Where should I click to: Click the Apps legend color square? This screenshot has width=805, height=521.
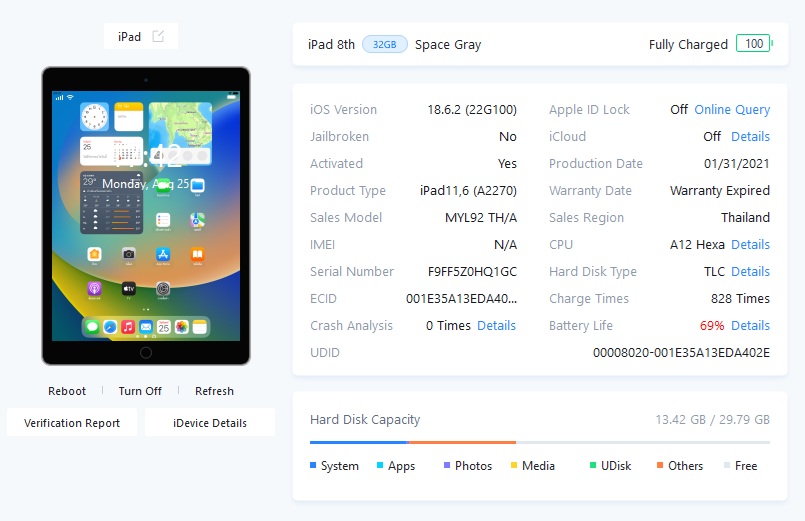click(x=380, y=465)
